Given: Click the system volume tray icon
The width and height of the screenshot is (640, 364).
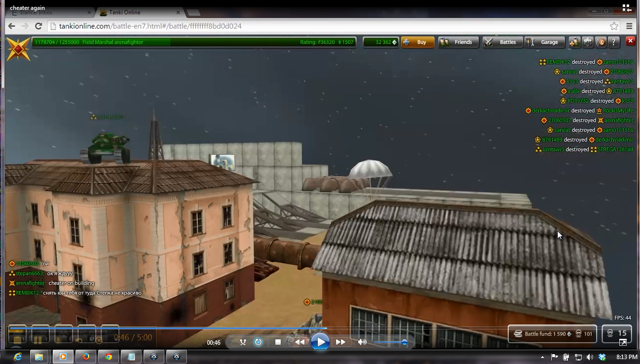Looking at the screenshot, I should click(x=590, y=357).
